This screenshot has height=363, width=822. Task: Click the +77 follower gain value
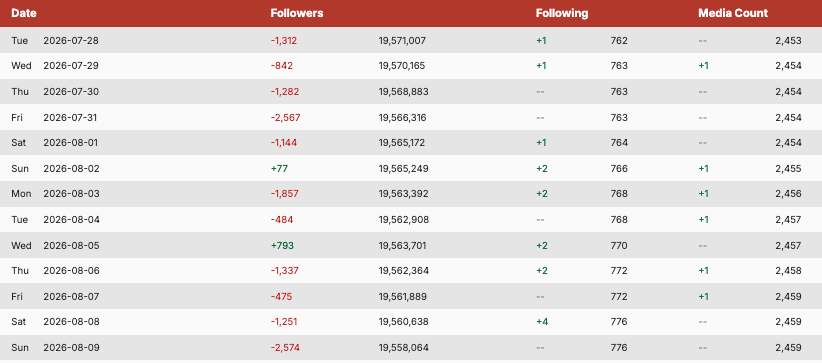(x=279, y=169)
